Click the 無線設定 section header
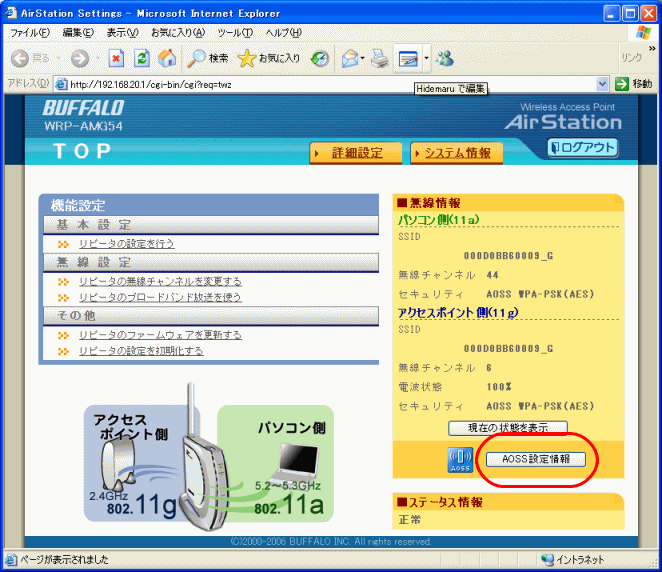The width and height of the screenshot is (662, 572). tap(211, 263)
